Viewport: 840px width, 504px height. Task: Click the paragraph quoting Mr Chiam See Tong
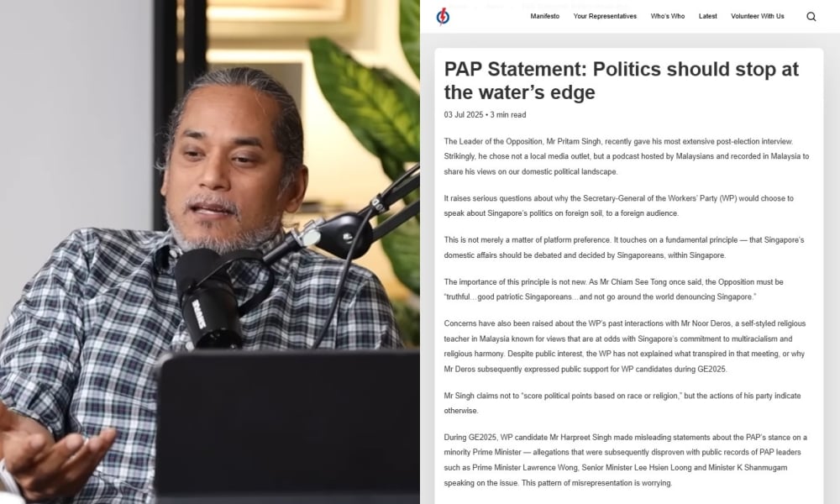click(x=614, y=289)
